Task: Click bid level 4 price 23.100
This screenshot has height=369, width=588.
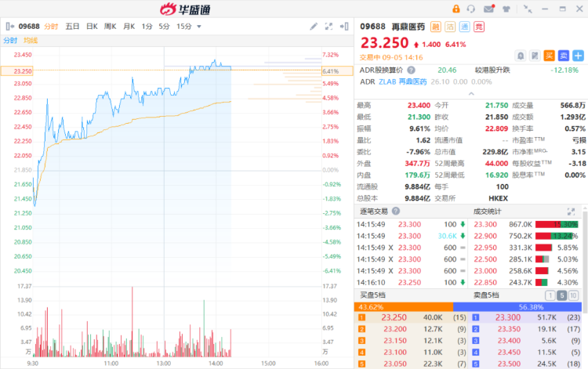Action: pyautogui.click(x=395, y=352)
